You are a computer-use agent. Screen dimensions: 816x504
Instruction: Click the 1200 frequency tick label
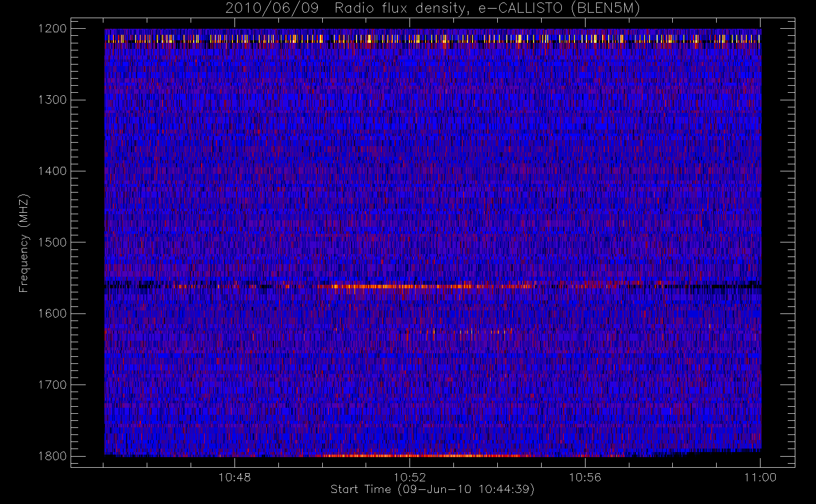point(52,29)
